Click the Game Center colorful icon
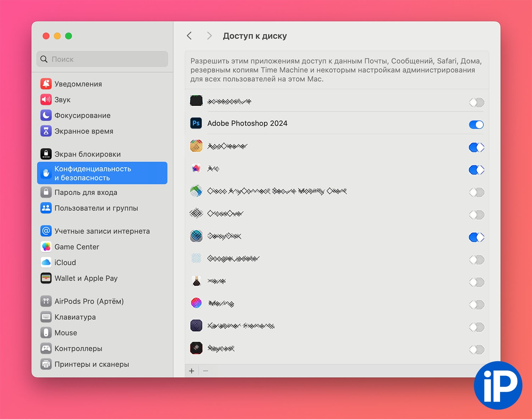 coord(46,247)
